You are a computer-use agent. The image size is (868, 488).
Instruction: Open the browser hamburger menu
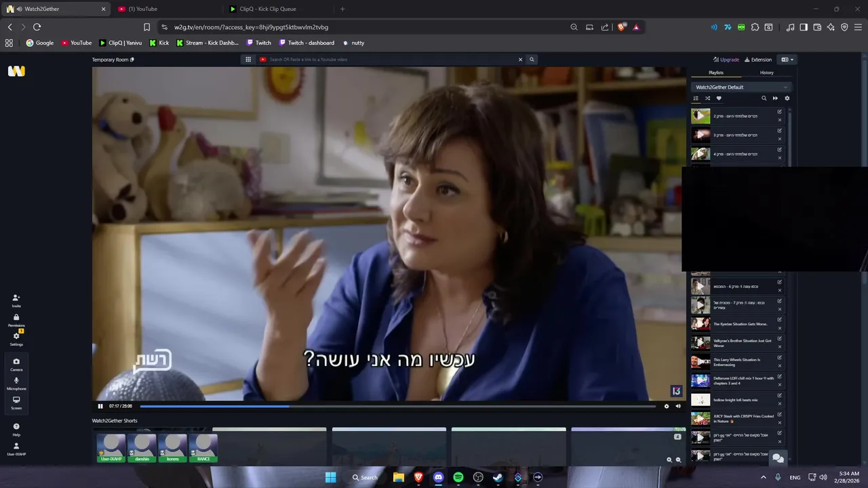click(857, 27)
